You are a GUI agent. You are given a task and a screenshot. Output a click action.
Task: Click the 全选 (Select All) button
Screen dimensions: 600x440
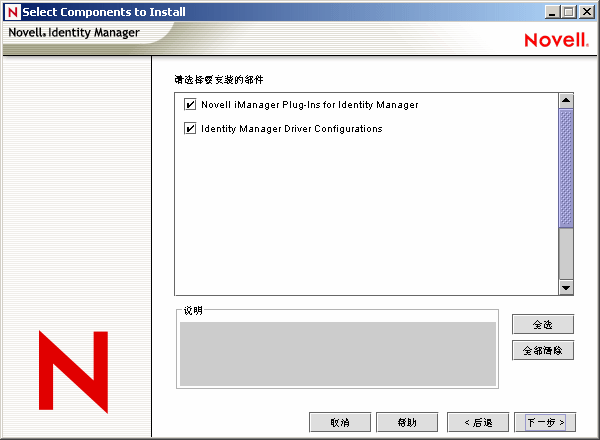pyautogui.click(x=543, y=324)
